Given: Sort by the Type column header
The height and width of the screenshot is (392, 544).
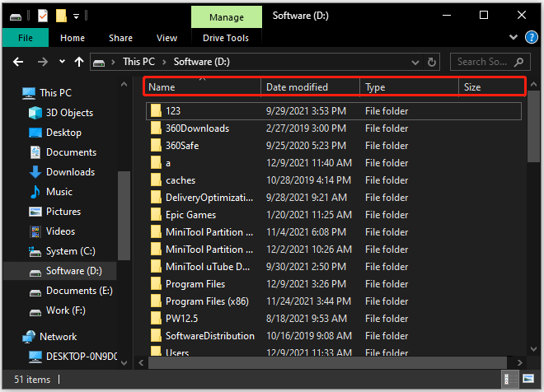Looking at the screenshot, I should pyautogui.click(x=410, y=86).
